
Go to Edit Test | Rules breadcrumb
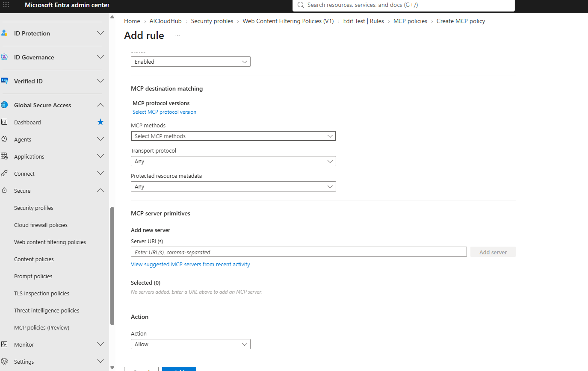coord(363,21)
